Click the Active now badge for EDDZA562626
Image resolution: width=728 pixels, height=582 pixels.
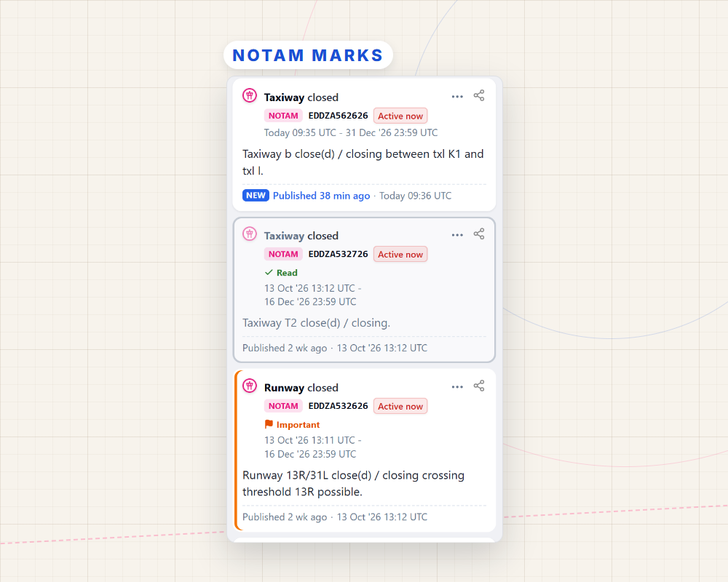point(400,116)
